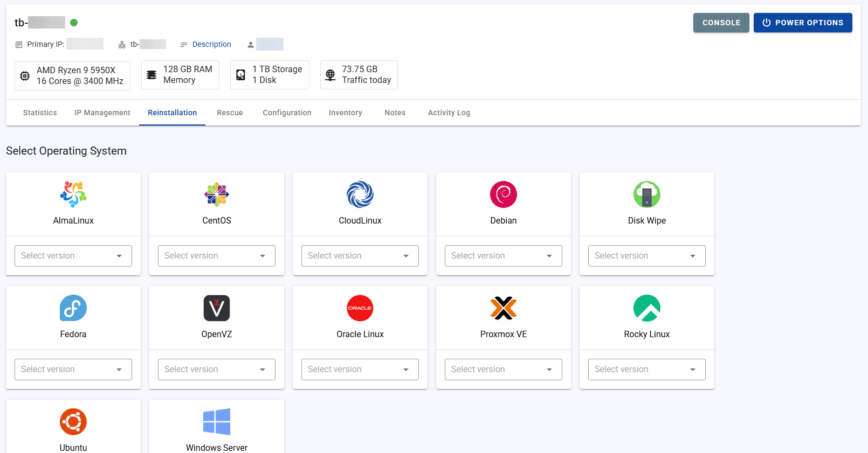Open Debian version dropdown
This screenshot has height=453, width=868.
(504, 256)
